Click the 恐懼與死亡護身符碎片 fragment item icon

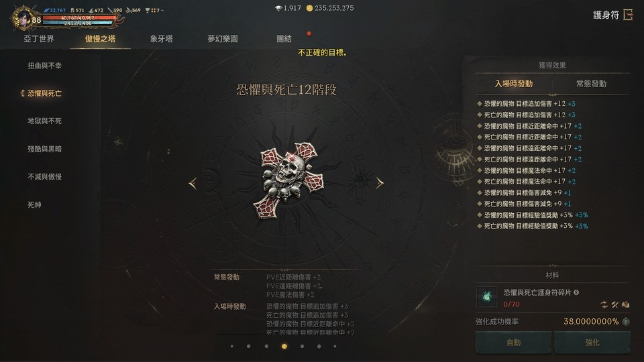pyautogui.click(x=487, y=296)
